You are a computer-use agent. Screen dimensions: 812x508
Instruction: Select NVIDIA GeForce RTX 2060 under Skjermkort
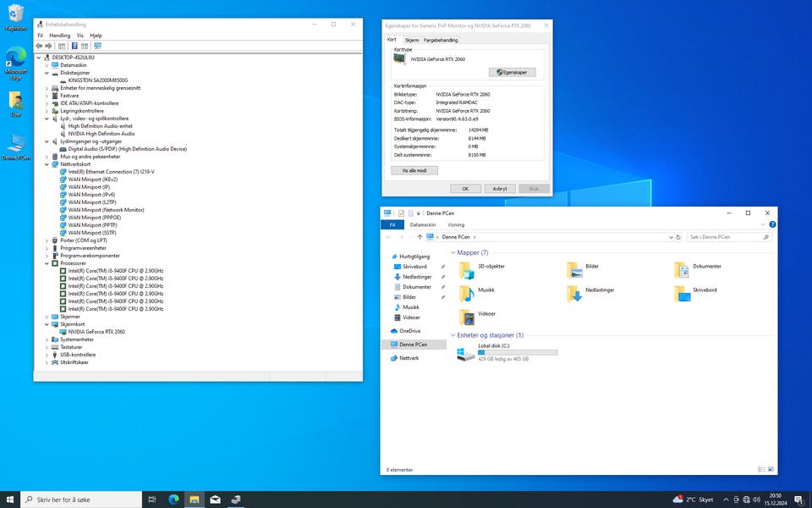(x=96, y=332)
